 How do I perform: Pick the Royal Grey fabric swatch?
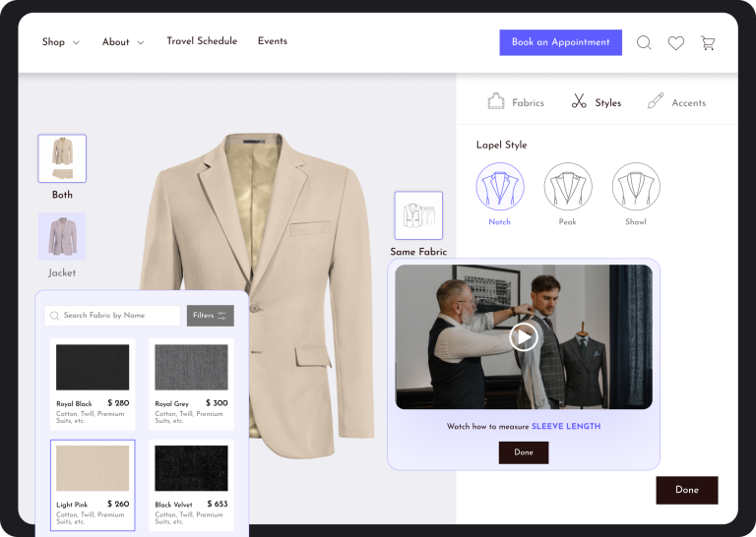(x=191, y=367)
